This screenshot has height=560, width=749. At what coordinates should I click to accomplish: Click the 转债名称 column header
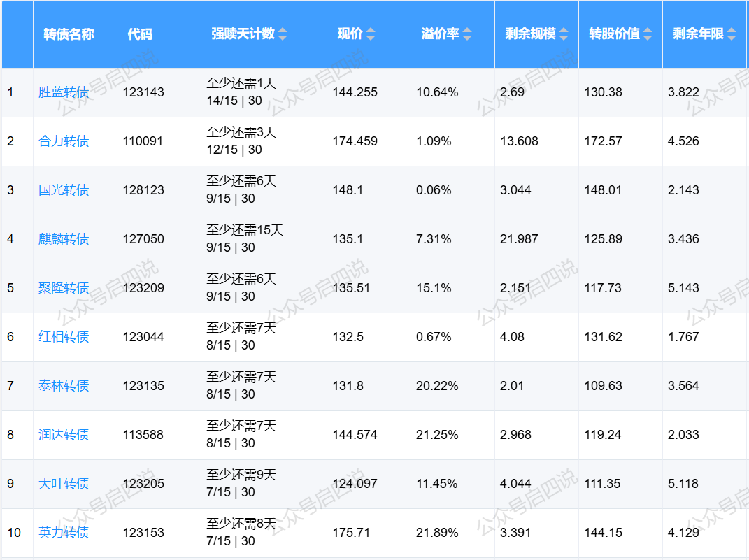69,34
